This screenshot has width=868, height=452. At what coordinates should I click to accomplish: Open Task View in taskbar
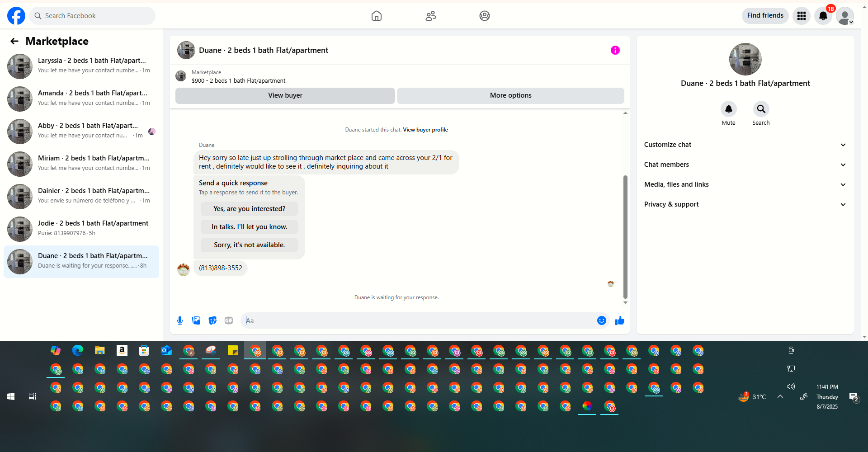tap(33, 396)
